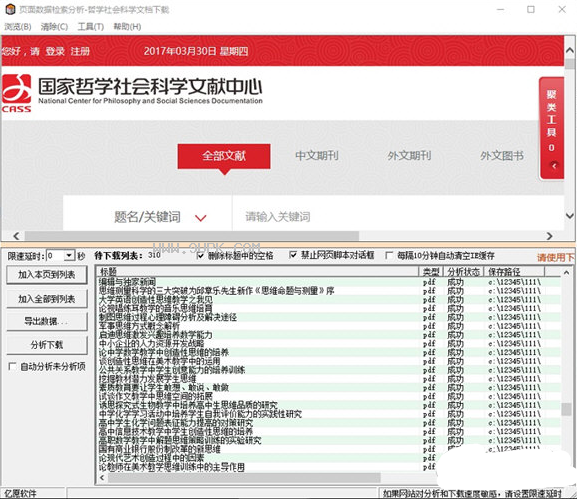This screenshot has width=577, height=501.
Task: Enable 每隔10分钟自动清空IE缓存 checkbox
Action: point(389,255)
